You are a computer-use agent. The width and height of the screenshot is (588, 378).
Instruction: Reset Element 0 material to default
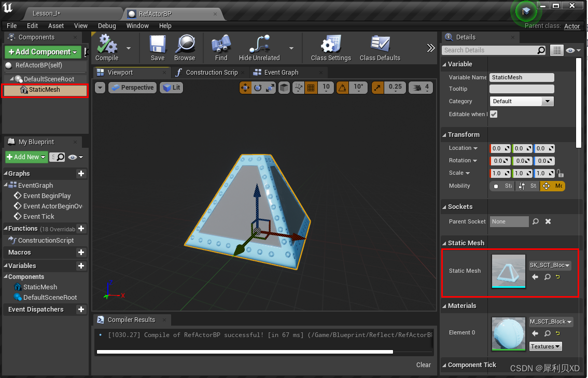558,333
